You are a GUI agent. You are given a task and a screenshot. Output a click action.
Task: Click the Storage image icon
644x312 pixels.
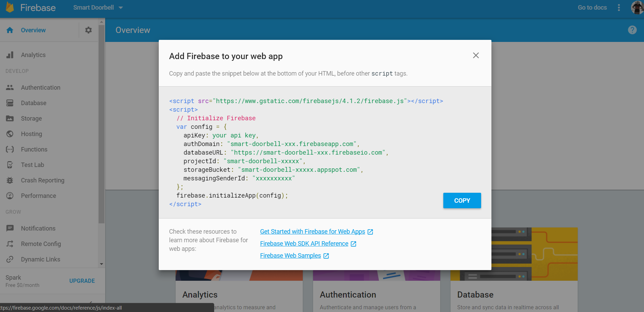click(10, 119)
